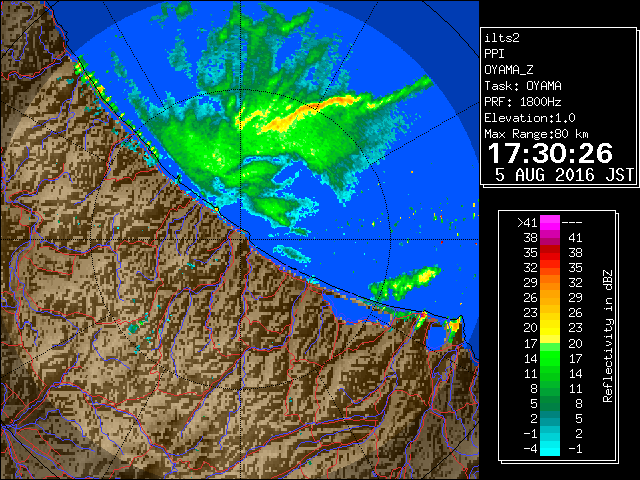Click the "PRF: 1800Hz" value
Screen dimensions: 640x480
(523, 102)
